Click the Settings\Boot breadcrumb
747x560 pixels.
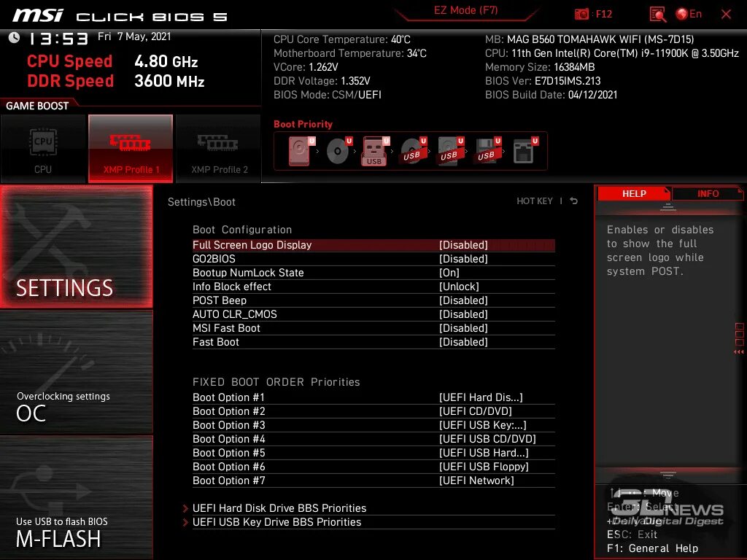point(201,202)
